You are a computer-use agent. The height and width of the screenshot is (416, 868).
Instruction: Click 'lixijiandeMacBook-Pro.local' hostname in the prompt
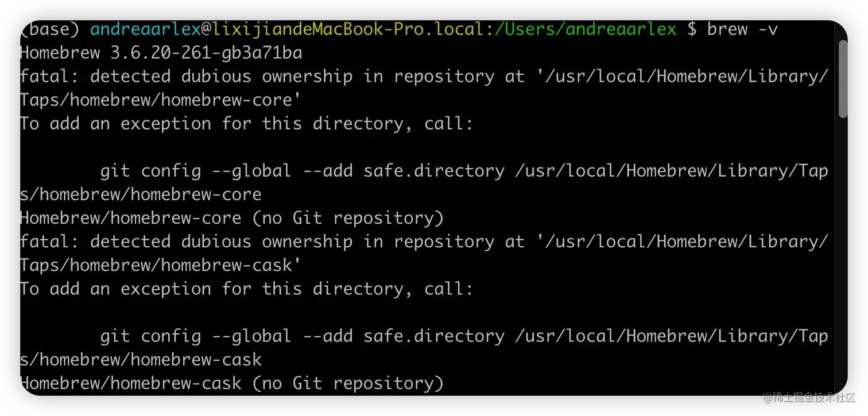349,29
